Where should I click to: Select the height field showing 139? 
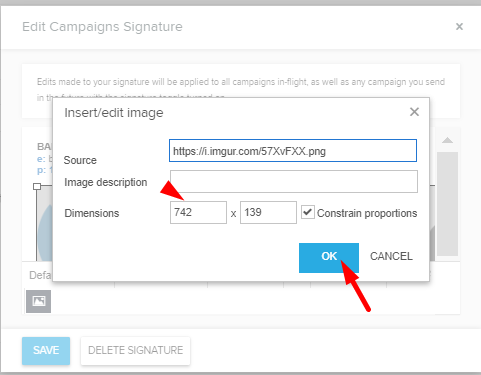pyautogui.click(x=268, y=212)
